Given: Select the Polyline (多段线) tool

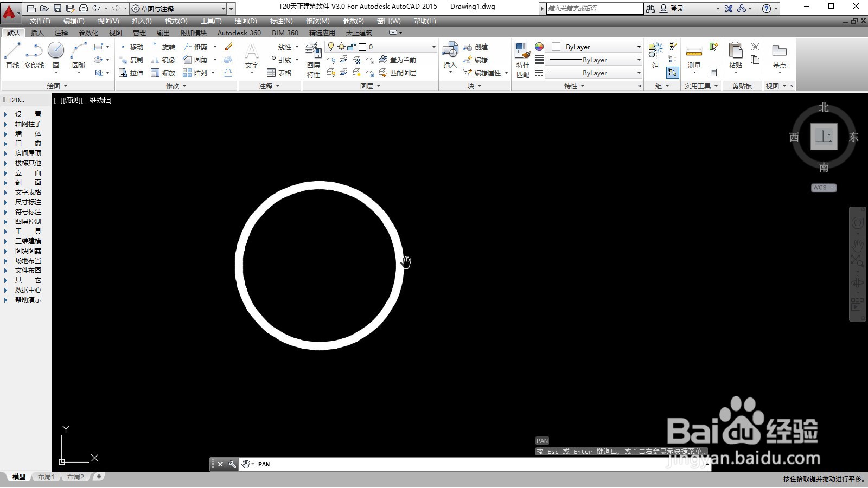Looking at the screenshot, I should click(x=34, y=56).
